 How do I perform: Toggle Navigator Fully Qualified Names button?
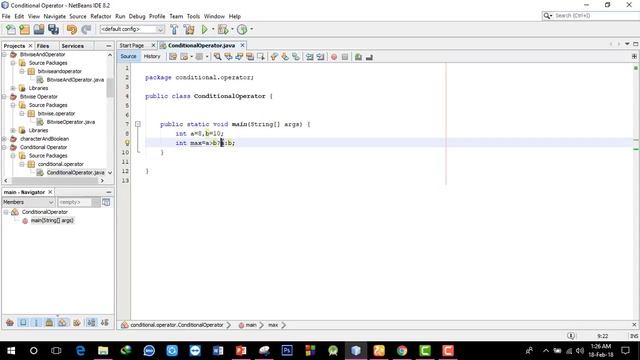click(x=76, y=322)
